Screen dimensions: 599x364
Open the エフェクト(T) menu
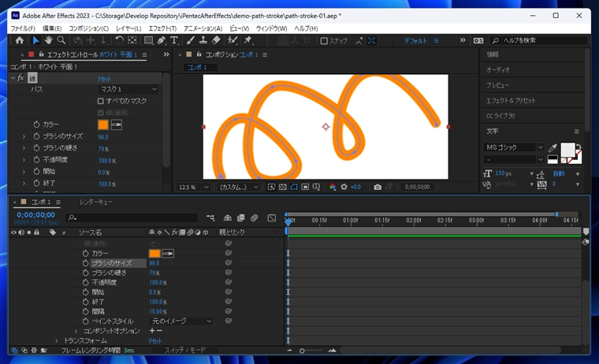(x=162, y=28)
